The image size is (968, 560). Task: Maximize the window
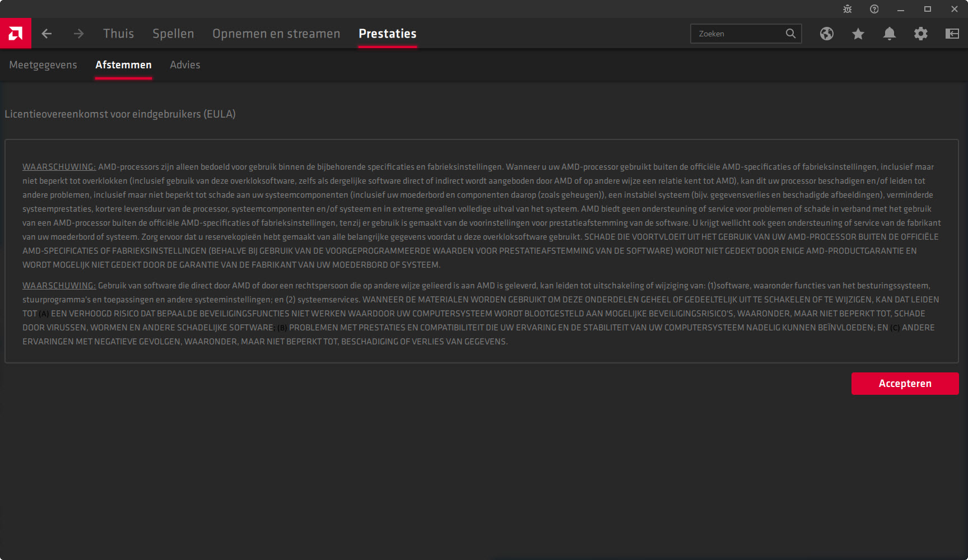(928, 9)
